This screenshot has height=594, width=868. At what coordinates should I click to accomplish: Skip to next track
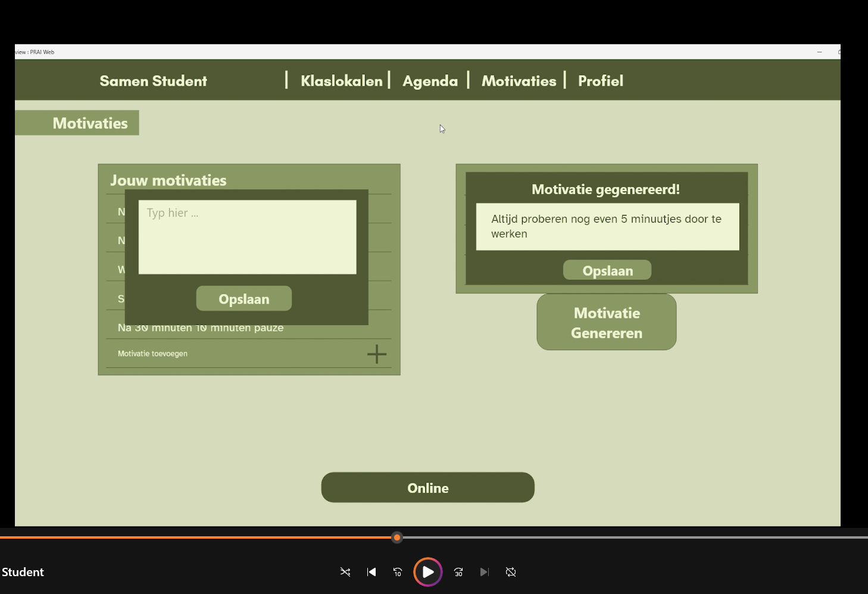coord(485,572)
